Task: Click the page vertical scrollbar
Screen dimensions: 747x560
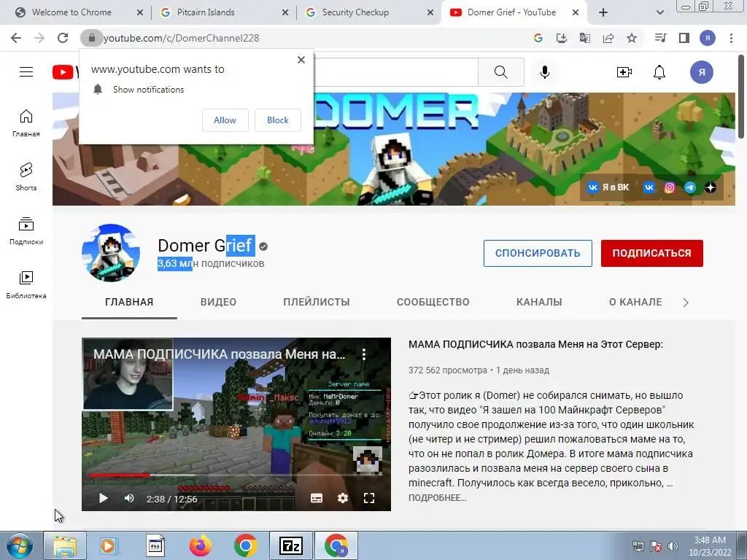Action: [x=741, y=96]
